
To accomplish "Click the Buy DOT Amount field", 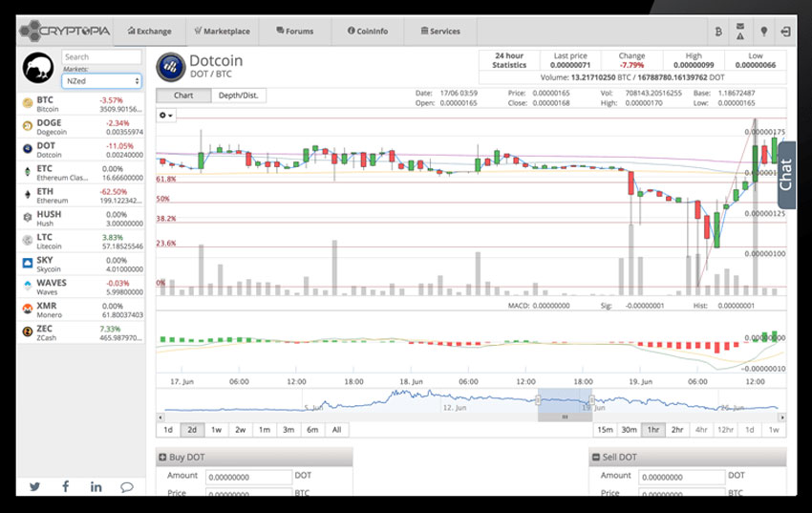I will pos(249,477).
